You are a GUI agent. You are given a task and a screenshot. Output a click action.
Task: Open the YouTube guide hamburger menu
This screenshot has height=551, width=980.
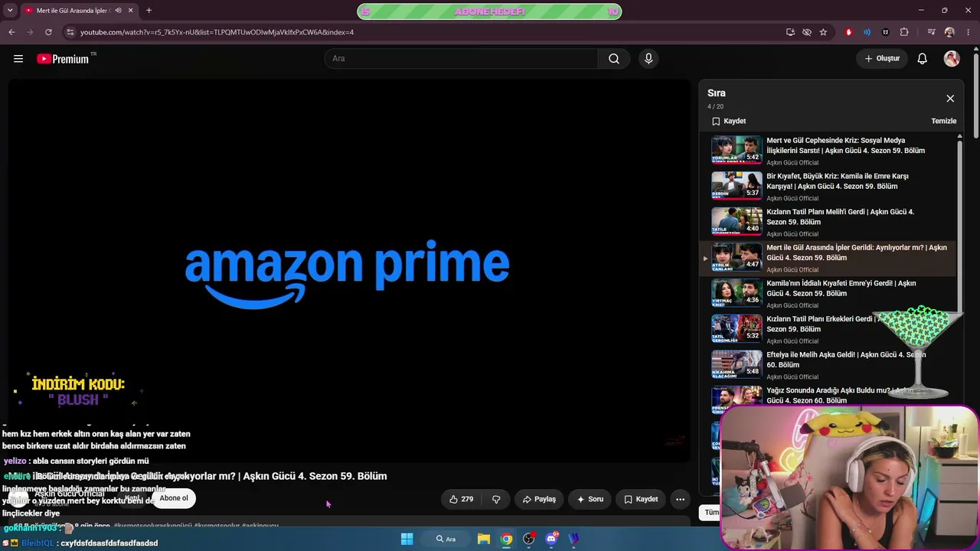point(18,59)
